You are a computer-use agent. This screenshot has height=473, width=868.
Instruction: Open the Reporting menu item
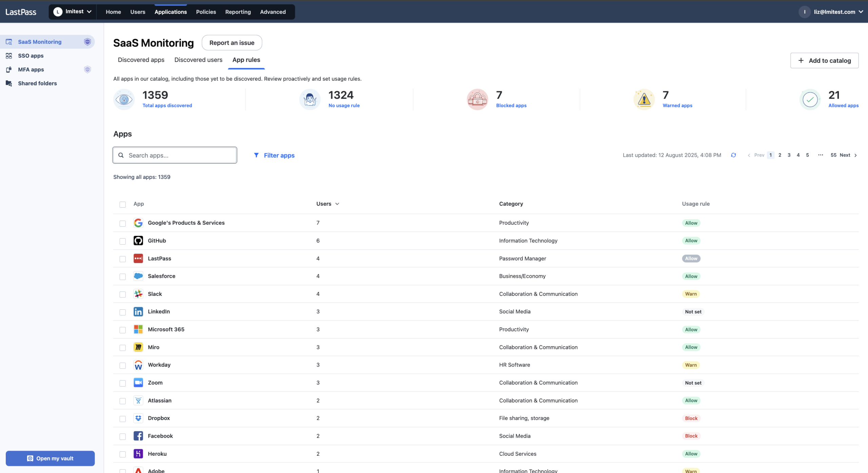pos(238,12)
